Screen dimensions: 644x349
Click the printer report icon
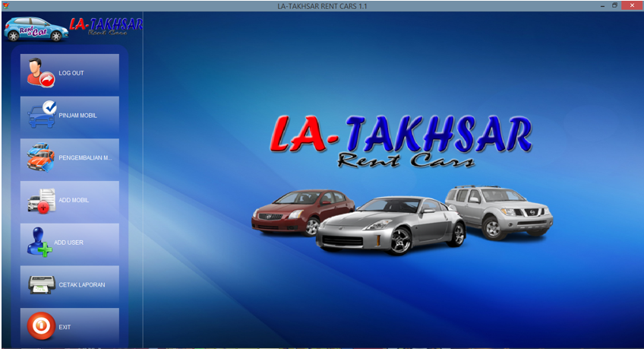(42, 284)
